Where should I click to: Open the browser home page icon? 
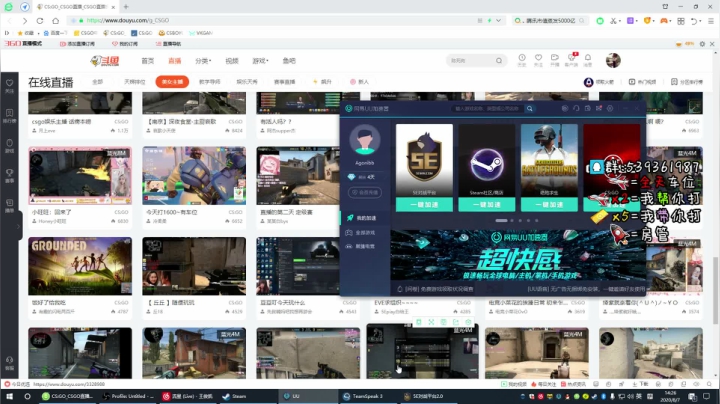pos(56,21)
